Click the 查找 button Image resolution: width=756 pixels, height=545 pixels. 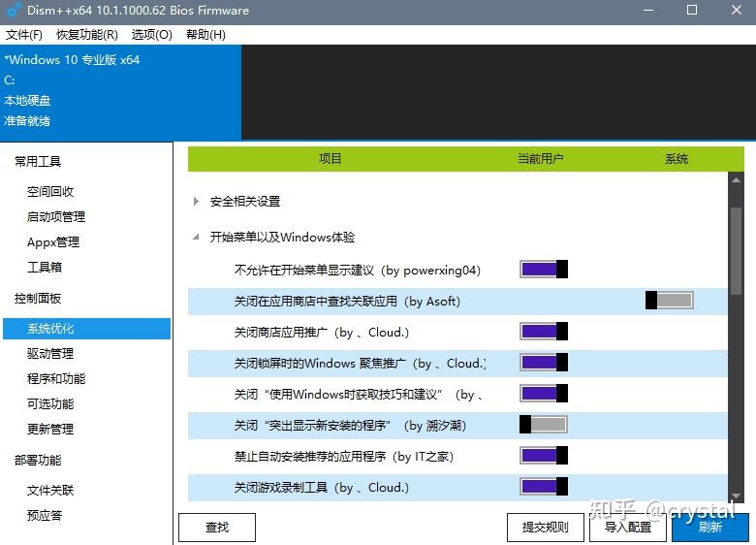click(x=217, y=528)
